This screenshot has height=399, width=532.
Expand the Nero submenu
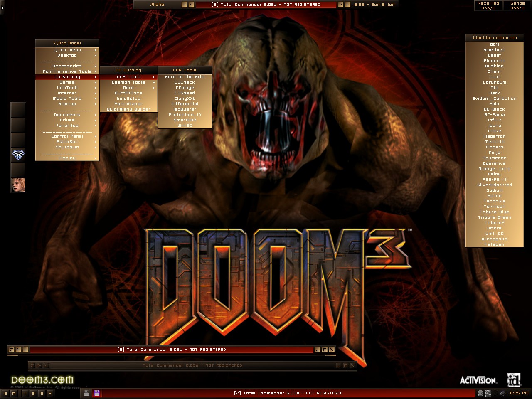(128, 88)
